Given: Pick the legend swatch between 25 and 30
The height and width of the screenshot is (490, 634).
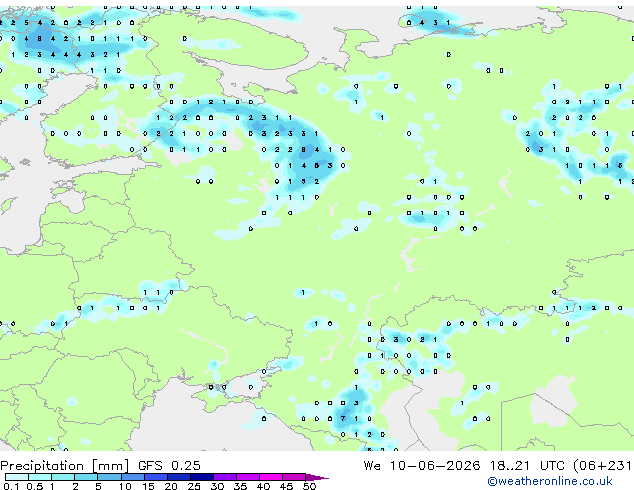Looking at the screenshot, I should point(202,477).
